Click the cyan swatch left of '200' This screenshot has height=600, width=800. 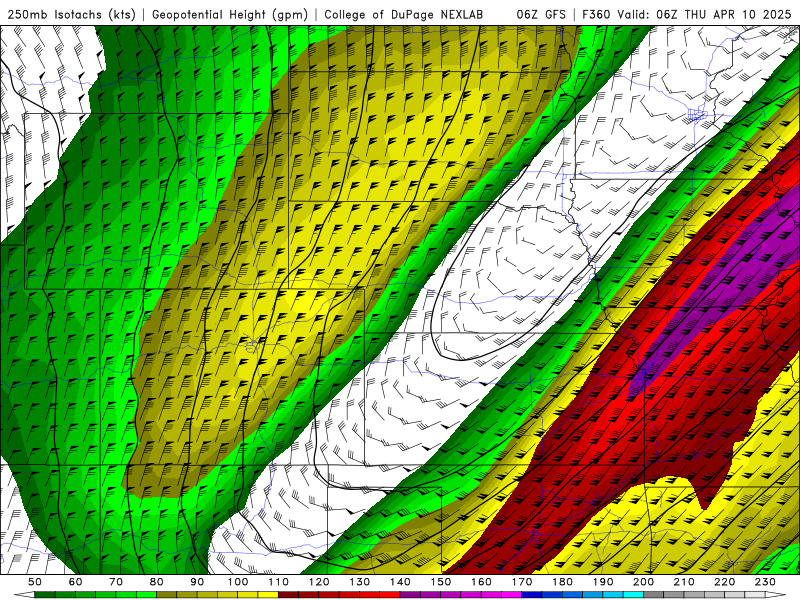tap(633, 595)
